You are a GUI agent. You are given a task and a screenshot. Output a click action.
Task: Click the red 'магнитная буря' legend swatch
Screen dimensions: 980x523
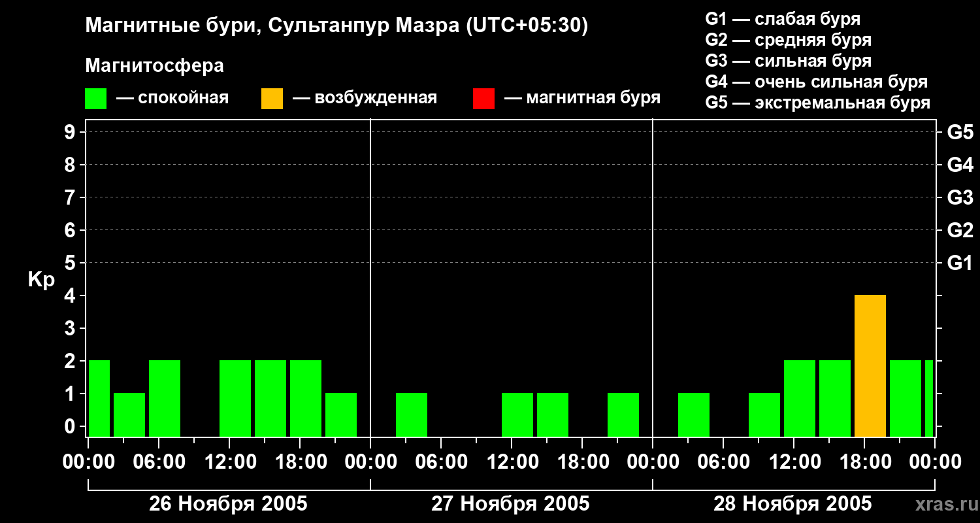click(x=483, y=99)
